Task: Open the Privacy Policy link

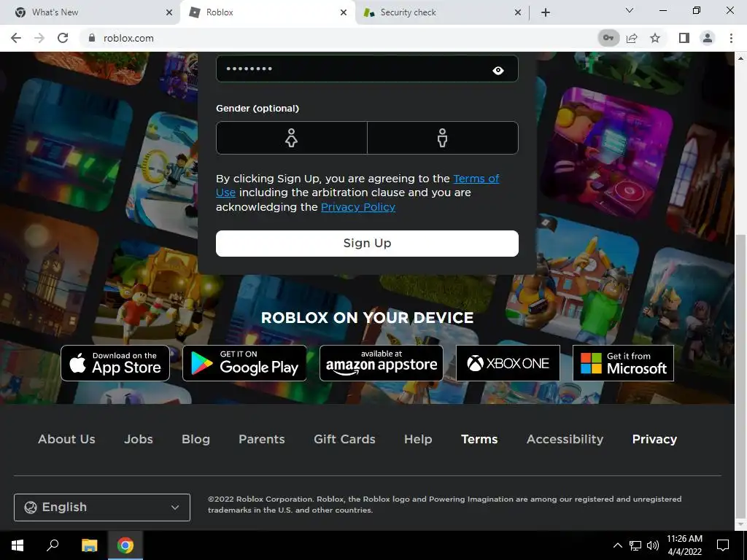Action: pyautogui.click(x=357, y=206)
